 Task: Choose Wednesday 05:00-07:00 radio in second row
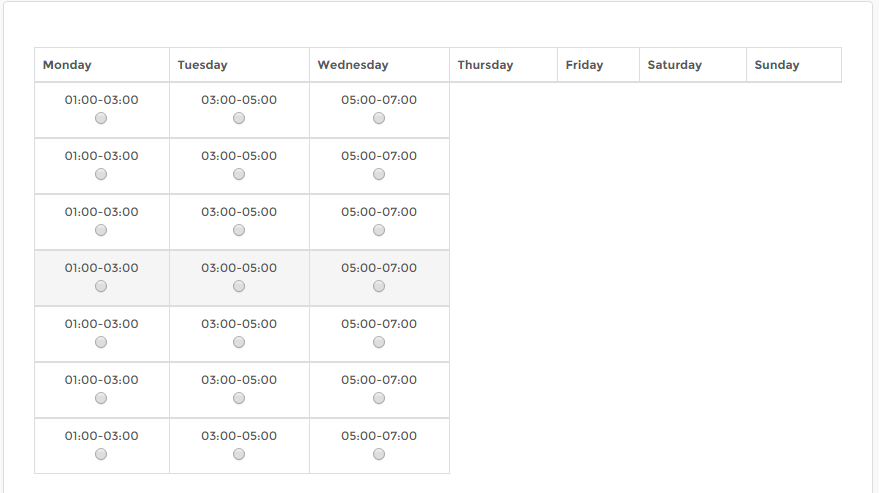point(379,174)
